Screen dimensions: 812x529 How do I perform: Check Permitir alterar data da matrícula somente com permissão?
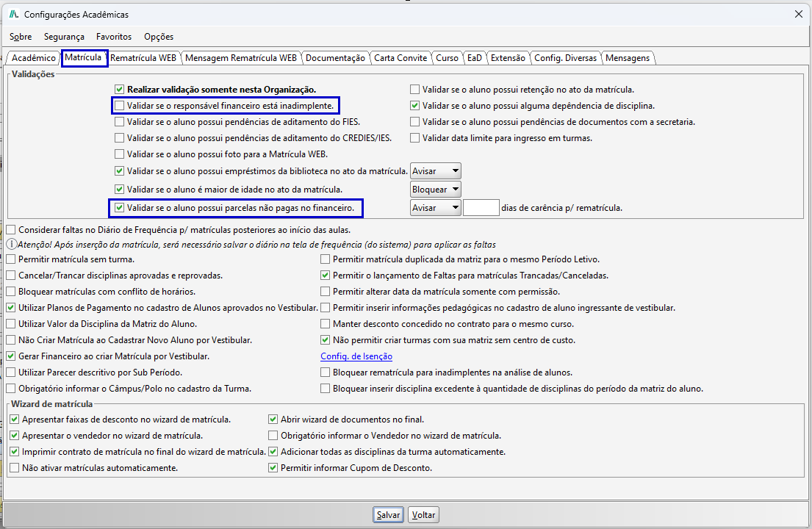click(x=326, y=292)
